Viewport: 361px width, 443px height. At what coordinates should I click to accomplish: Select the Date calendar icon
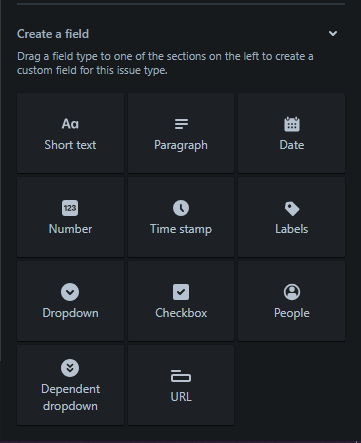tap(292, 124)
